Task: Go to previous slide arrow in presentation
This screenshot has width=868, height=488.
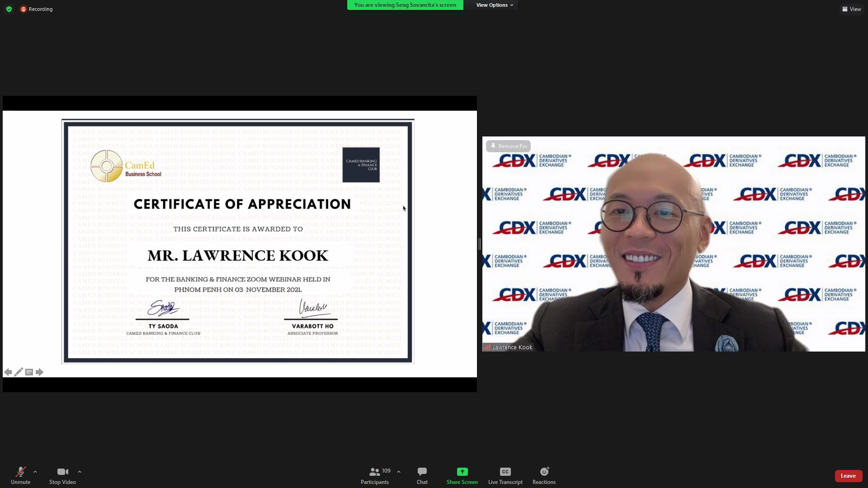Action: tap(8, 372)
